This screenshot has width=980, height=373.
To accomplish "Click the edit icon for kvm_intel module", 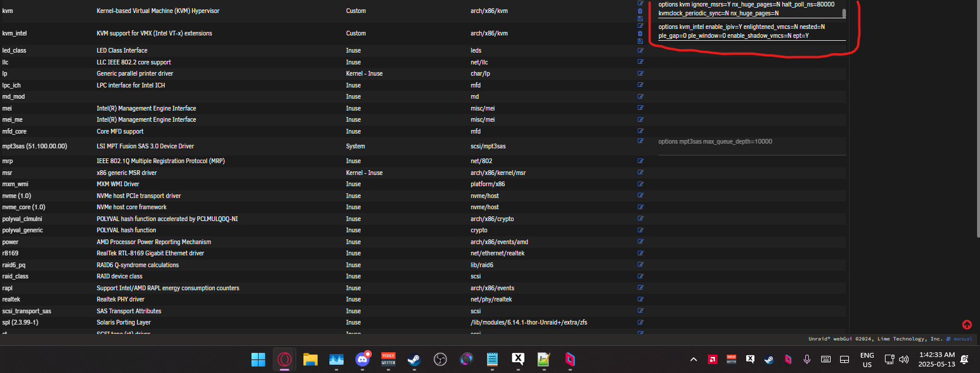I will pos(641,26).
